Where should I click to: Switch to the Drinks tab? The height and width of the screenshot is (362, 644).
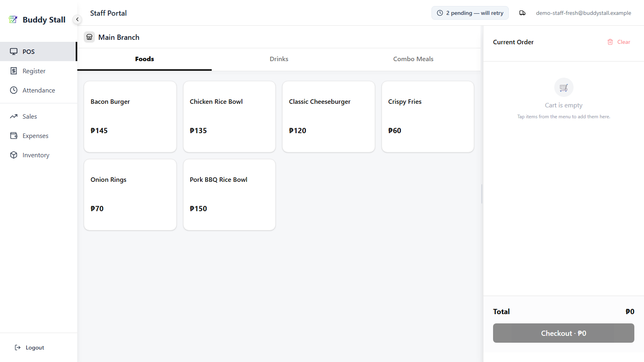point(279,59)
